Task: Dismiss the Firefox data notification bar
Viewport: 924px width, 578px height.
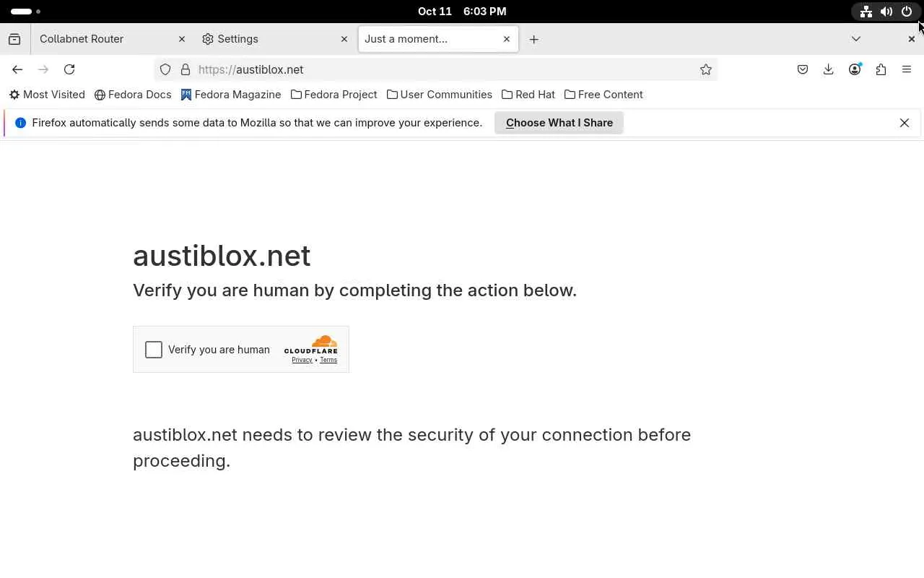Action: [905, 123]
